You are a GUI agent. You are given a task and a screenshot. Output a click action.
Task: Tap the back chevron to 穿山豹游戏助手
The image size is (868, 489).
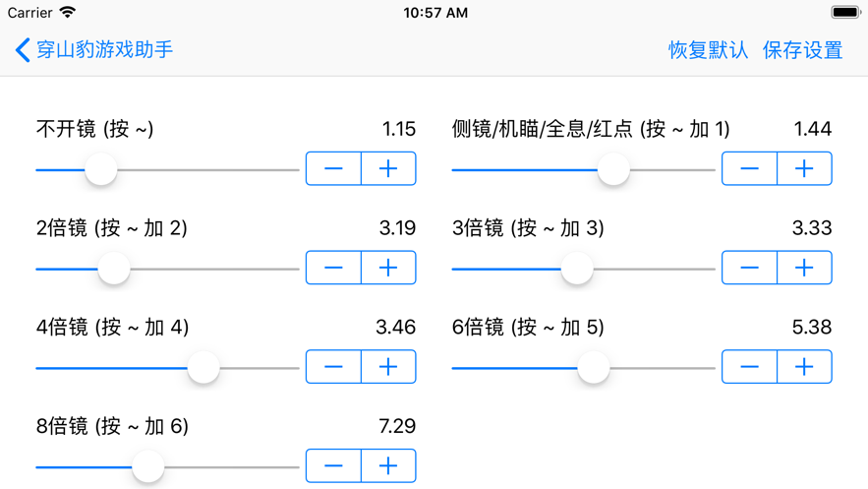(x=24, y=49)
